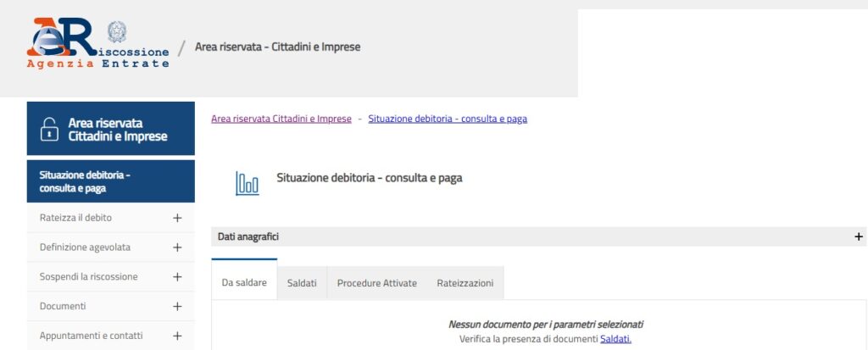Expand Definizione agevolata with its plus icon
This screenshot has width=868, height=350.
[x=177, y=247]
